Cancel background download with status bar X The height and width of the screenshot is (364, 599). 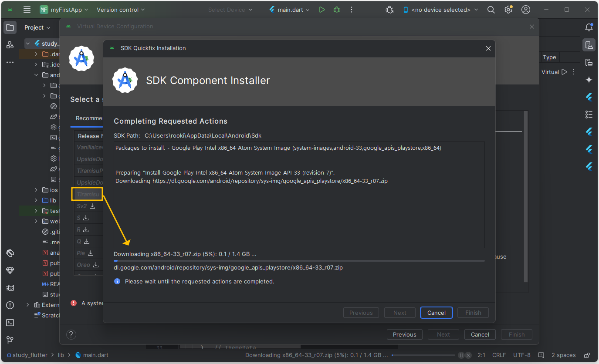tap(469, 355)
